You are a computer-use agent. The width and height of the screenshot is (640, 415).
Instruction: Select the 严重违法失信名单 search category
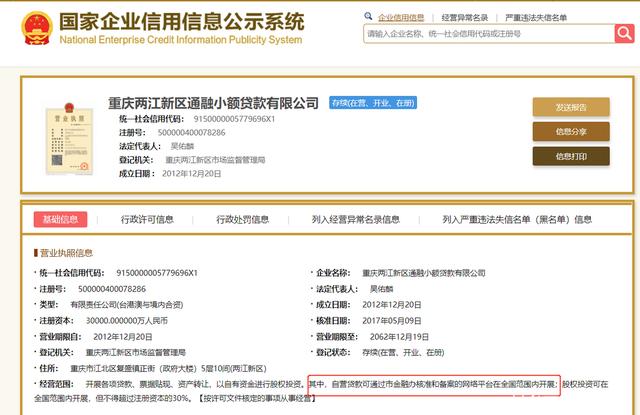(536, 18)
